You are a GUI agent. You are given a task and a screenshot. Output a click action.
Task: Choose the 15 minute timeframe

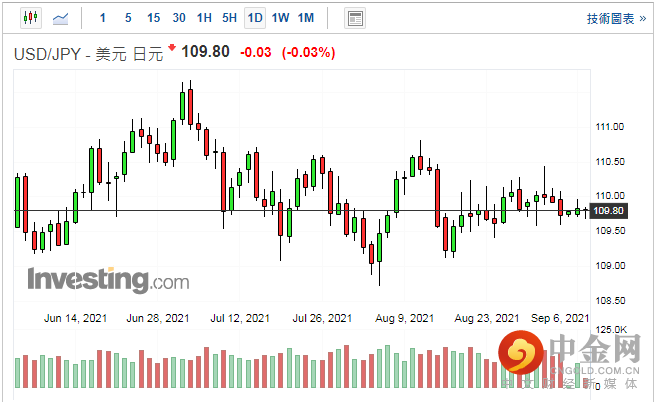(152, 18)
